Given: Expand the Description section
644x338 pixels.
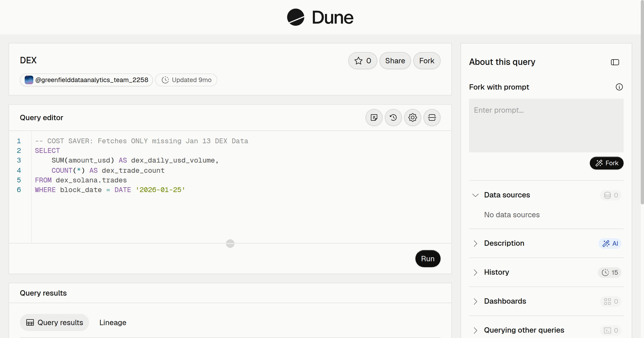Looking at the screenshot, I should point(475,243).
